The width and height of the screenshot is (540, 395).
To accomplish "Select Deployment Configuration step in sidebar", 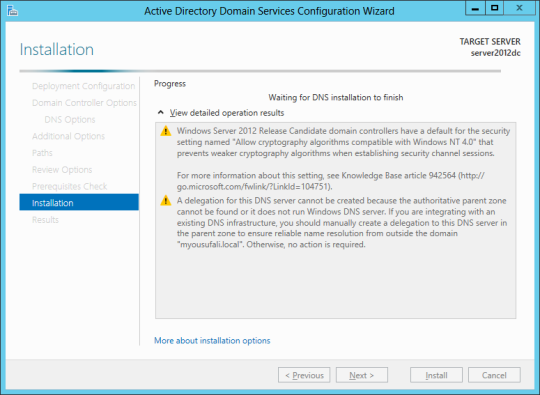I will point(83,86).
